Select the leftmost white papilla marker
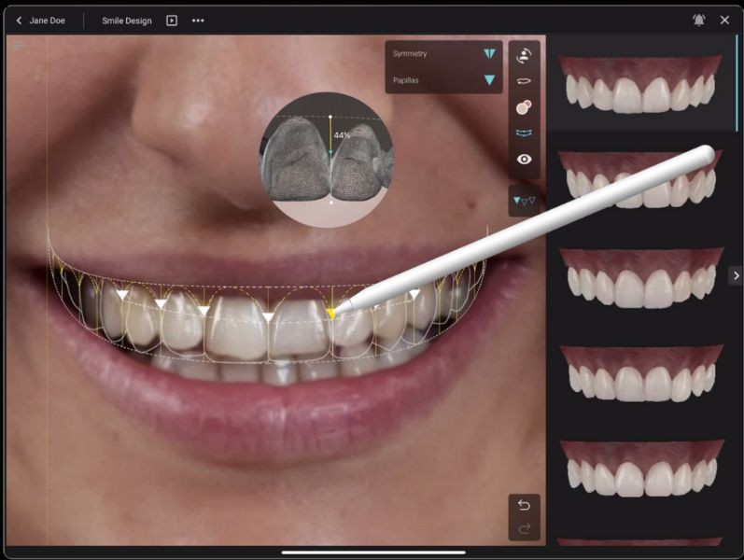Image resolution: width=744 pixels, height=560 pixels. pos(122,295)
